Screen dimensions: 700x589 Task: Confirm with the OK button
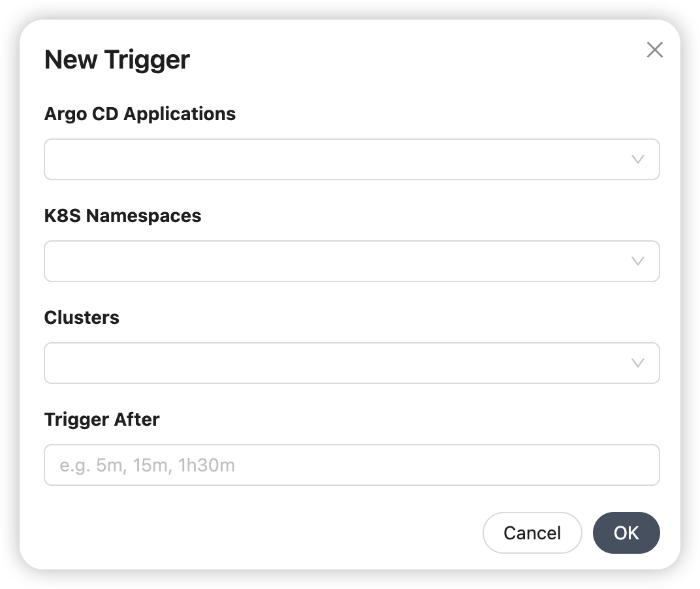[x=626, y=533]
